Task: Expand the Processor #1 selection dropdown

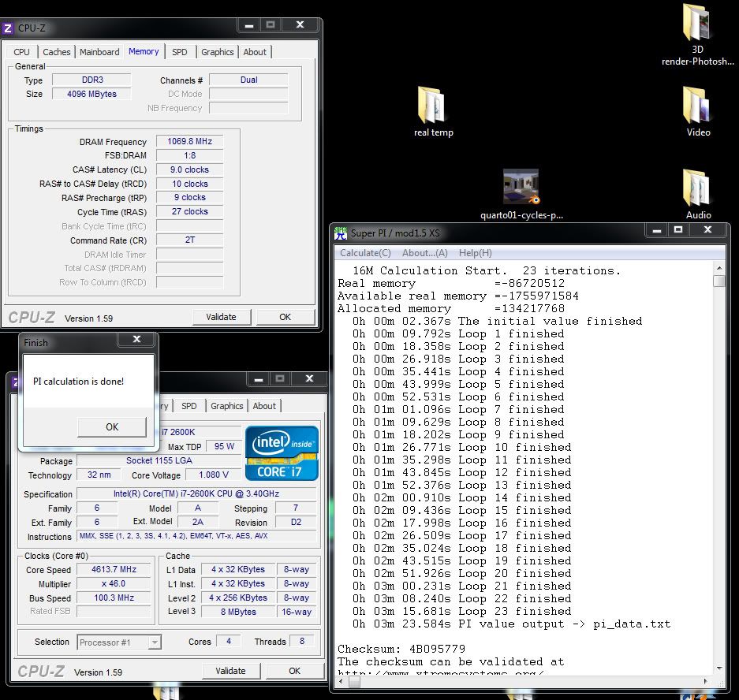Action: click(x=154, y=642)
